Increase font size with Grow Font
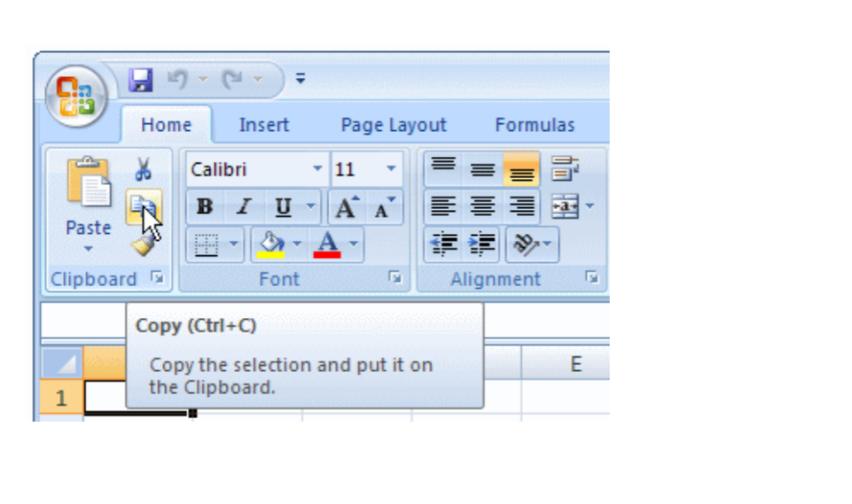Viewport: 852px width, 504px height. tap(344, 207)
